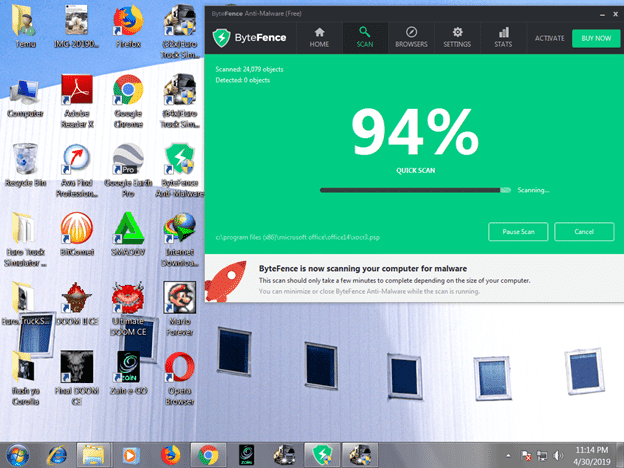Image resolution: width=624 pixels, height=468 pixels.
Task: Launch Firefox from the desktop shortcut
Action: [x=128, y=26]
